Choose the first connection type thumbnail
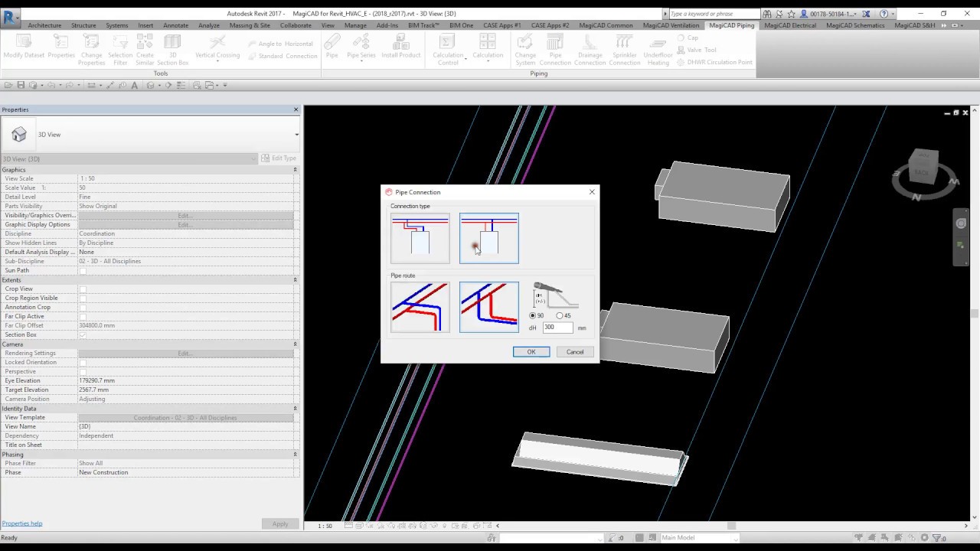Screen dimensions: 980x551 click(x=420, y=238)
